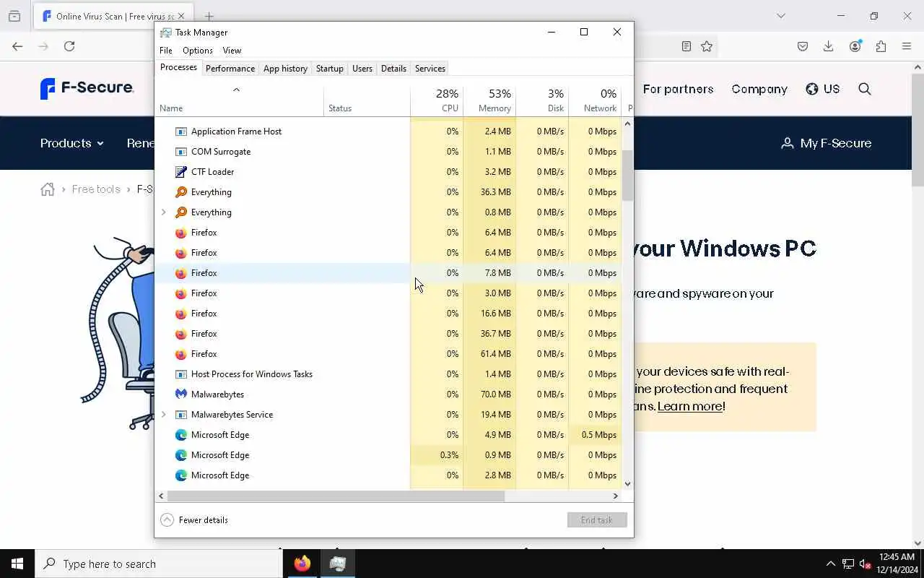Click the Status column header
Screen dimensions: 924x578
click(367, 100)
